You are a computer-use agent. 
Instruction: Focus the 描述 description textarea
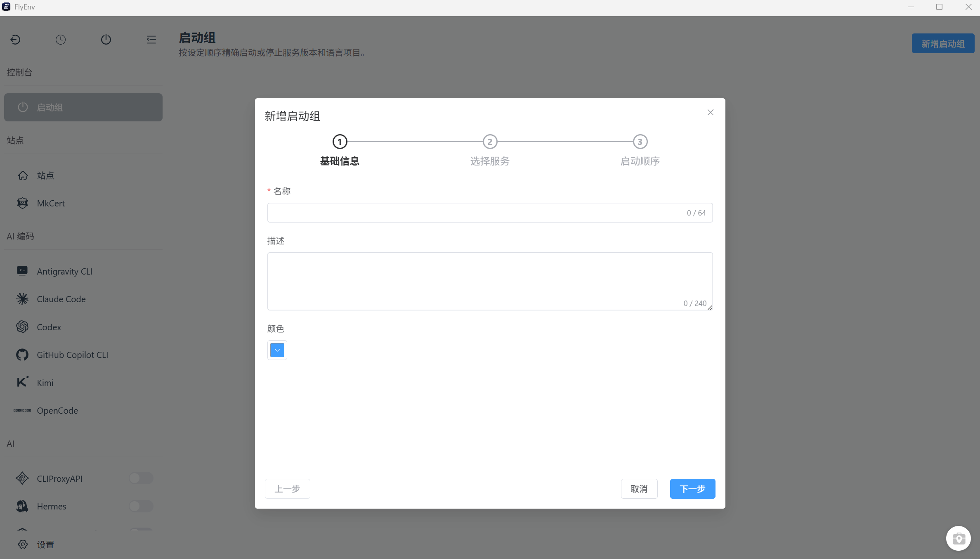pyautogui.click(x=490, y=281)
